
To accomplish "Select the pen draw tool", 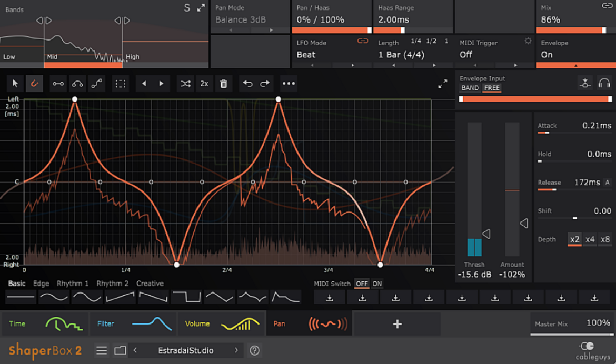I will 34,84.
